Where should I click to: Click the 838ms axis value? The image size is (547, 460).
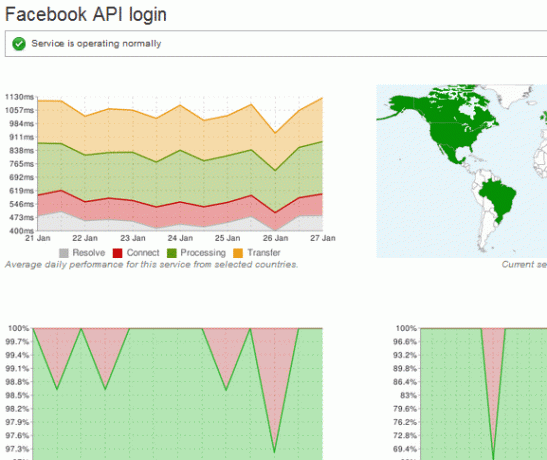click(x=21, y=151)
